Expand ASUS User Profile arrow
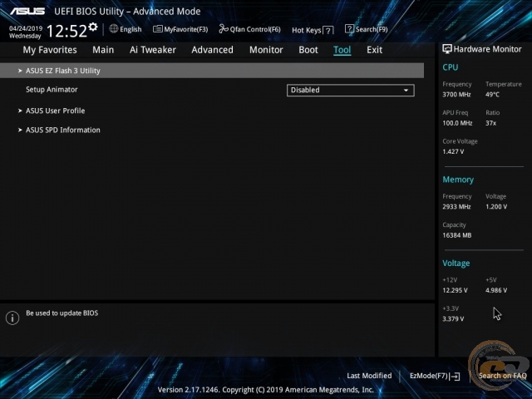 tap(20, 111)
